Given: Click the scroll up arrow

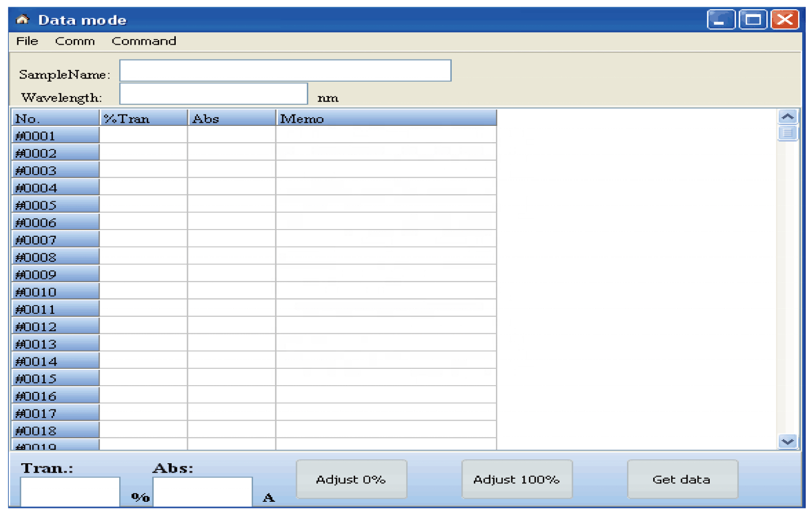Looking at the screenshot, I should point(787,117).
